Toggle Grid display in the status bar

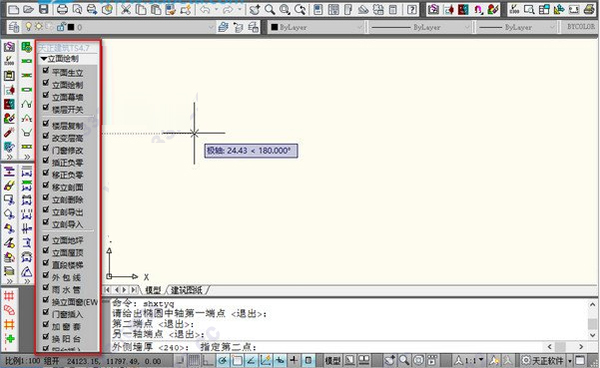click(x=194, y=360)
